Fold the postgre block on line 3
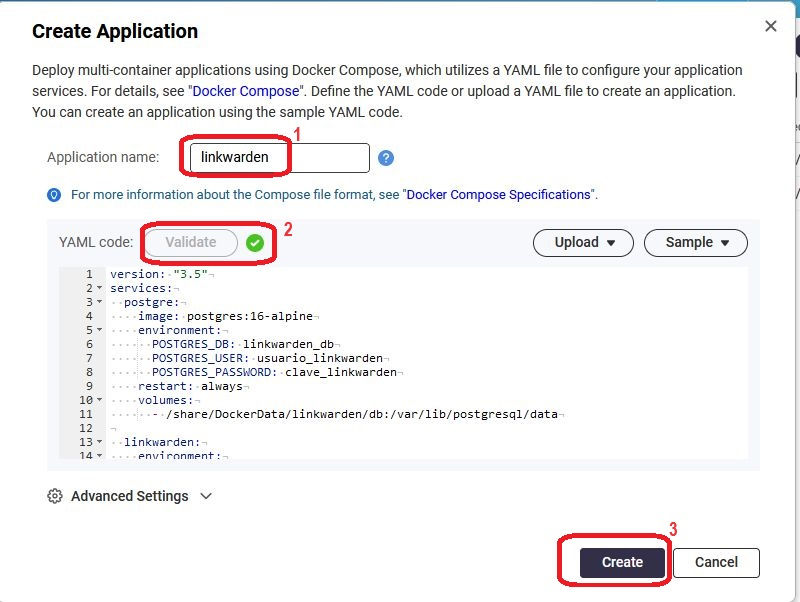 (99, 302)
